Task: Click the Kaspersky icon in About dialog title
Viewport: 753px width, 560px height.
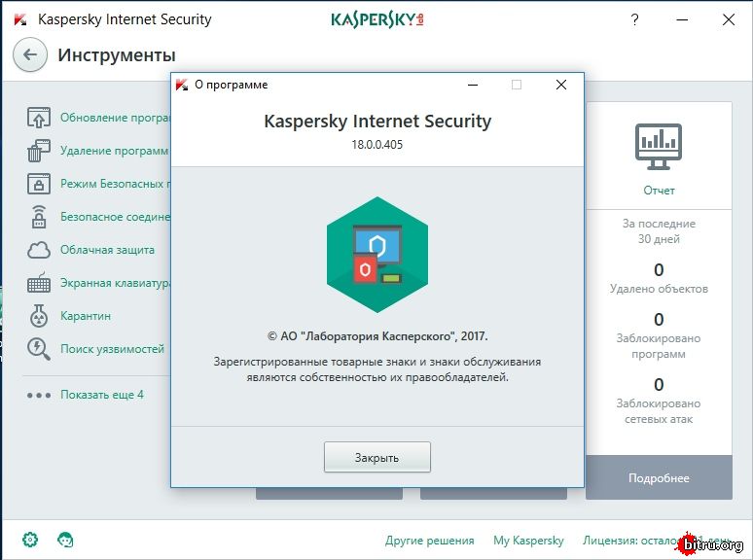Action: point(182,85)
